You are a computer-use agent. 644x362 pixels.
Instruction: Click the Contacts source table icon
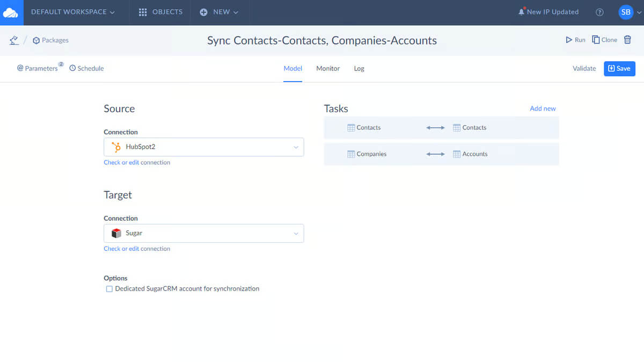click(x=351, y=128)
